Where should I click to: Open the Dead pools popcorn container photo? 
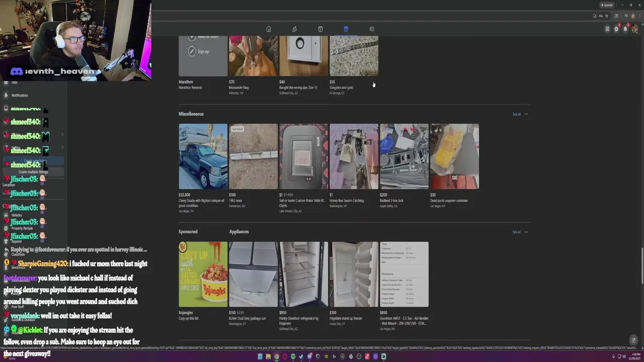(454, 156)
